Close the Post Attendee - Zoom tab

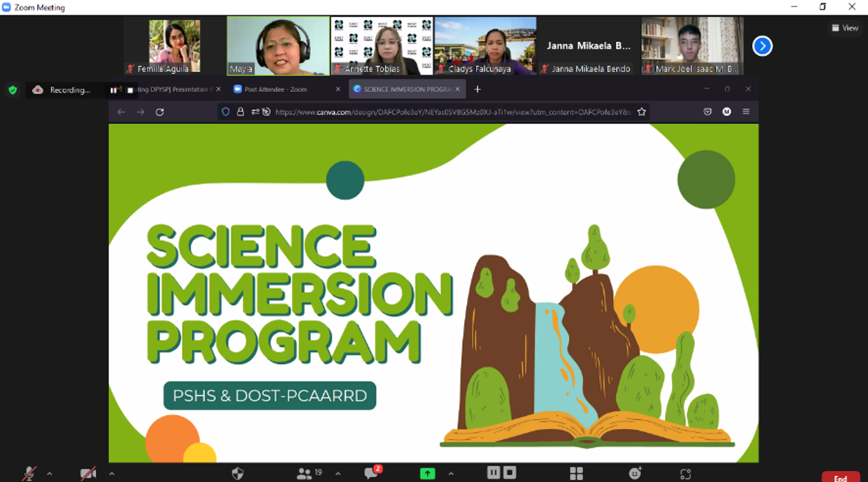coord(337,89)
